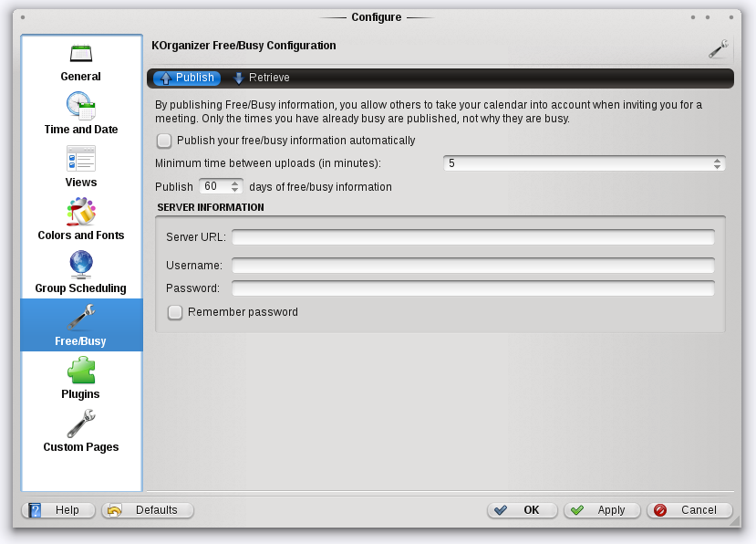This screenshot has width=756, height=544.
Task: Open the Colors and Fonts section label
Action: click(x=81, y=235)
